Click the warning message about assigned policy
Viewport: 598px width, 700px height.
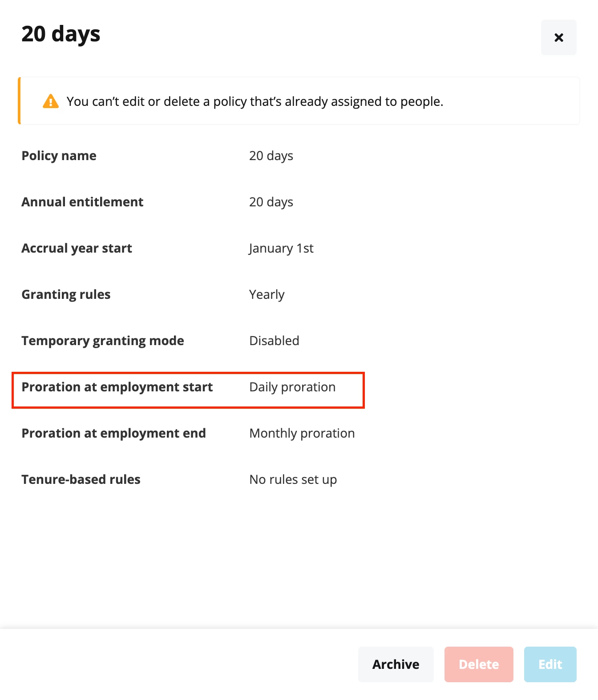pos(255,101)
